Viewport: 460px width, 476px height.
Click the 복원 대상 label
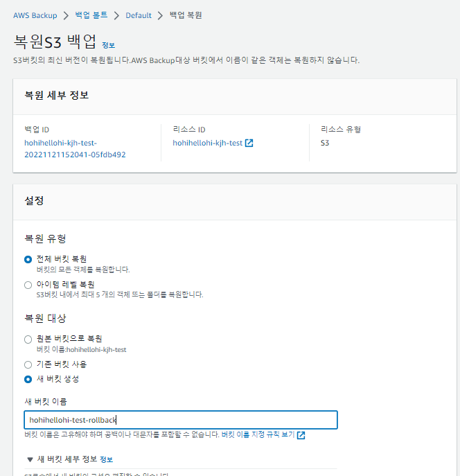pos(45,318)
